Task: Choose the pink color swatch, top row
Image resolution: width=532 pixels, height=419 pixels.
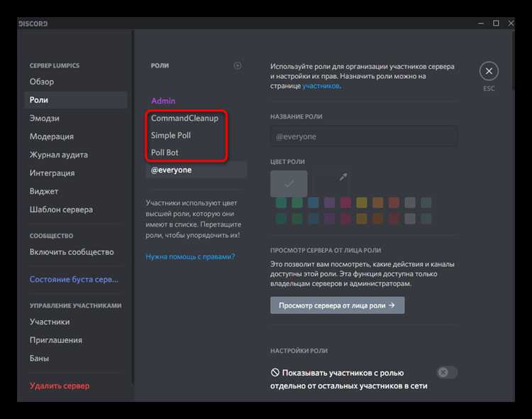Action: (345, 202)
